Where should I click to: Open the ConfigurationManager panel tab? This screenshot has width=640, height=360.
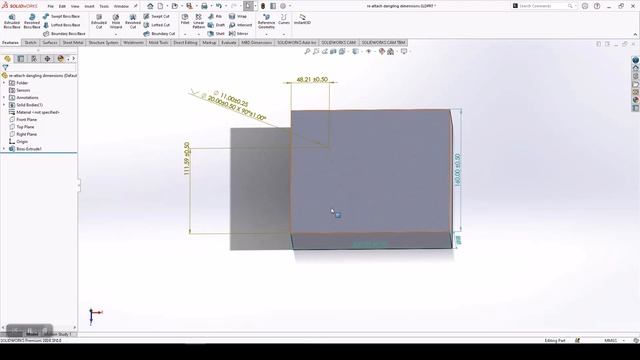click(34, 59)
